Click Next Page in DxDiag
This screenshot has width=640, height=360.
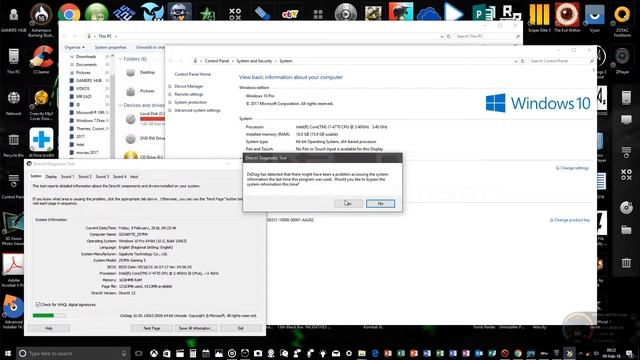tap(152, 328)
